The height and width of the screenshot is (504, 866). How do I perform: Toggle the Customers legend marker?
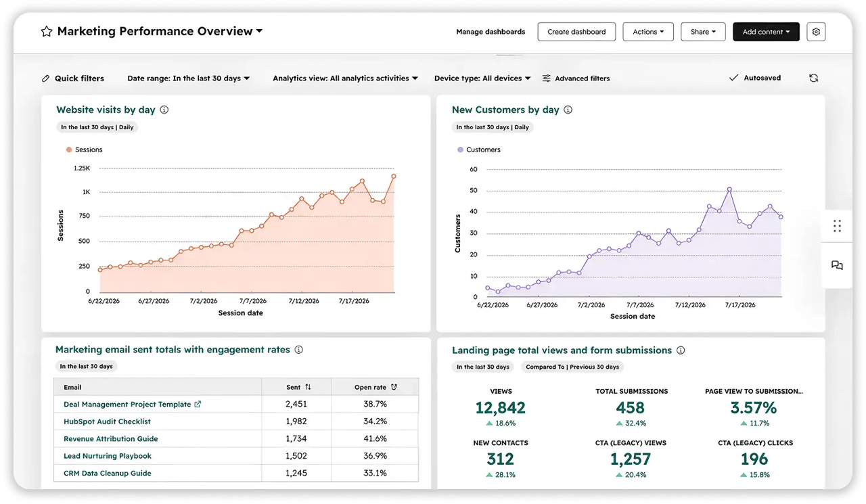click(x=461, y=150)
